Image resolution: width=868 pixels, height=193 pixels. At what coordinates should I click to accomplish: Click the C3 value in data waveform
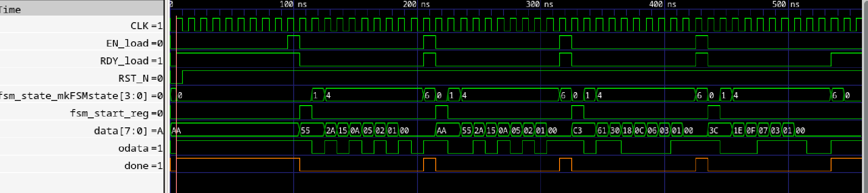[x=578, y=130]
